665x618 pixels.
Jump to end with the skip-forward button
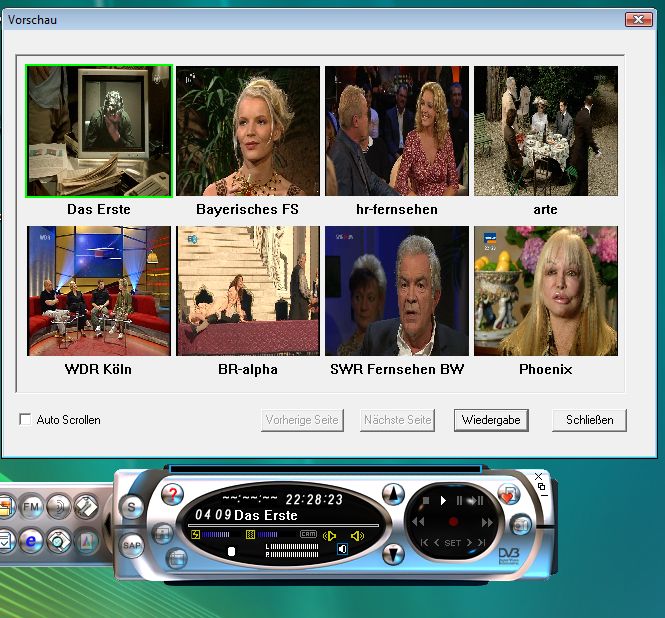tap(481, 542)
